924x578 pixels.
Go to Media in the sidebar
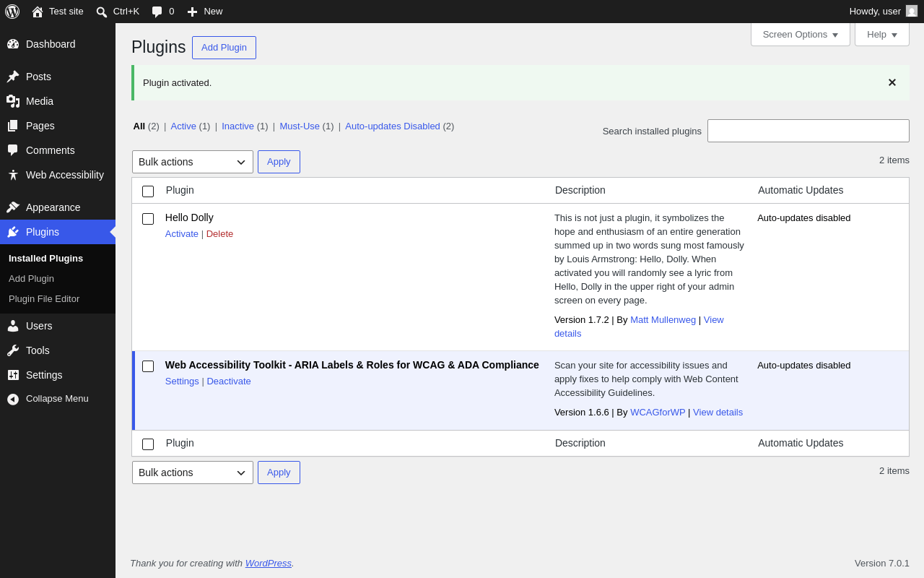pos(58,101)
